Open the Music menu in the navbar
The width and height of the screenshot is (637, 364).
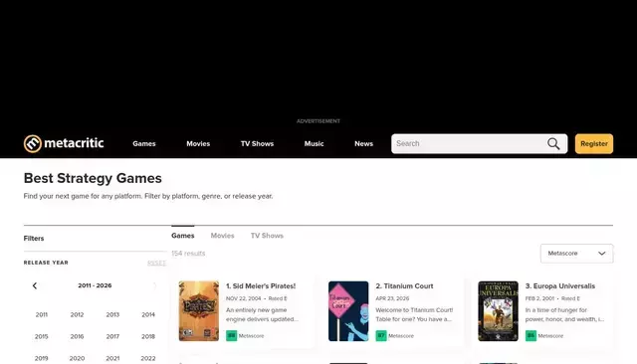coord(315,143)
